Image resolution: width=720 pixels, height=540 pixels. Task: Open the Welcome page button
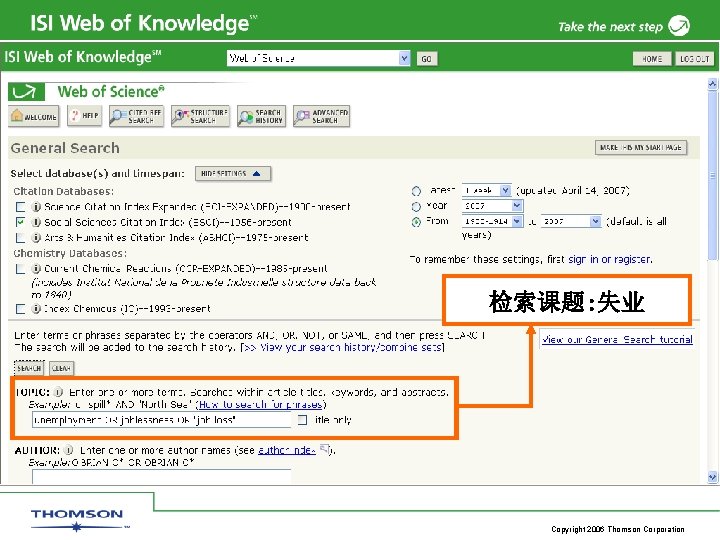point(34,116)
